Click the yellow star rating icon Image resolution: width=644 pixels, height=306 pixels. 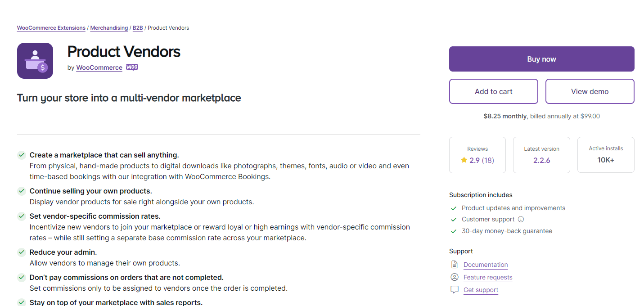pyautogui.click(x=464, y=160)
